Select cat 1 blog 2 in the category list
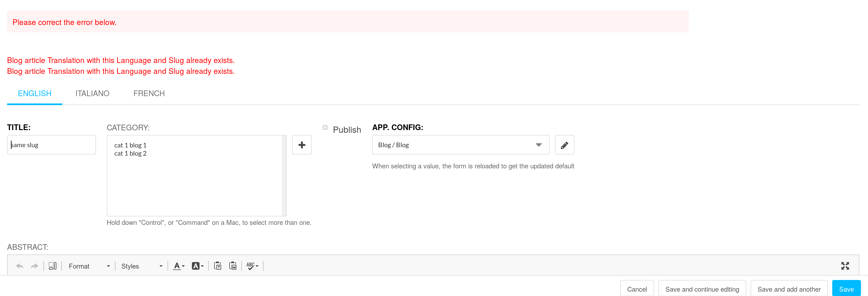 point(130,153)
